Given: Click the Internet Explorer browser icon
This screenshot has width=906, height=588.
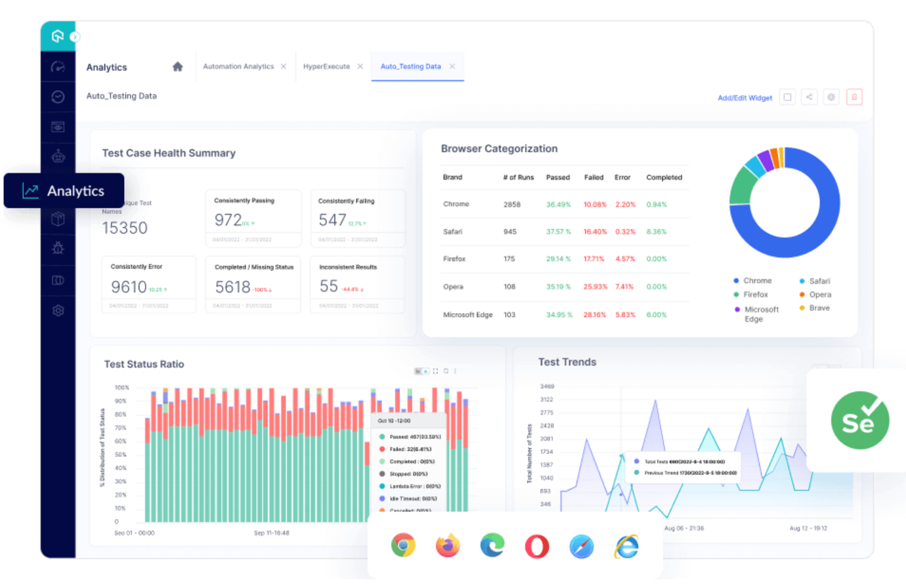Looking at the screenshot, I should coord(626,545).
